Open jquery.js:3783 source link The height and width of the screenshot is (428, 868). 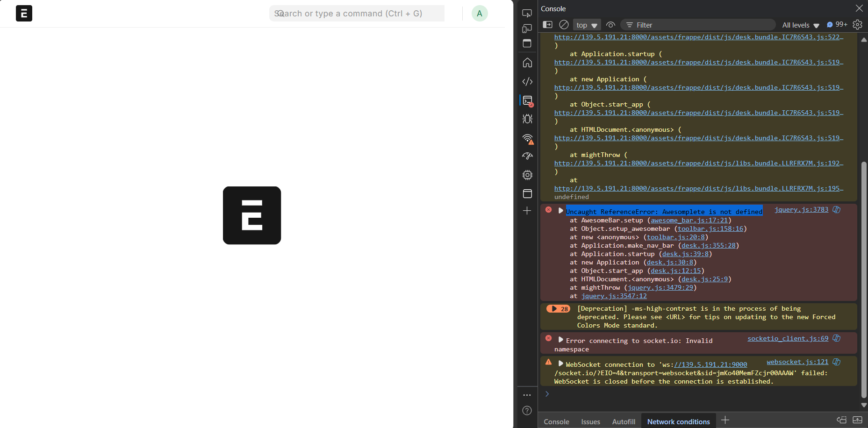coord(801,210)
